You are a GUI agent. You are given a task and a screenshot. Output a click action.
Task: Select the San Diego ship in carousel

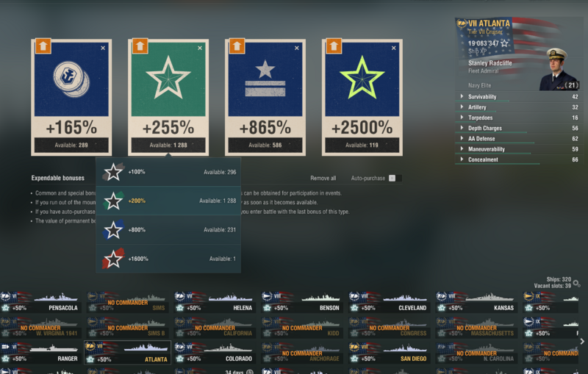[x=389, y=353]
